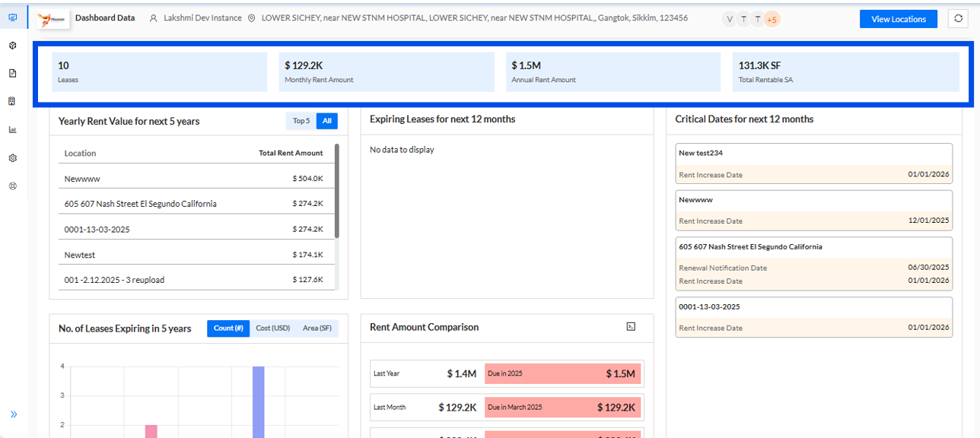Switch Yearly Rent Value to All
980x438 pixels.
click(x=327, y=121)
